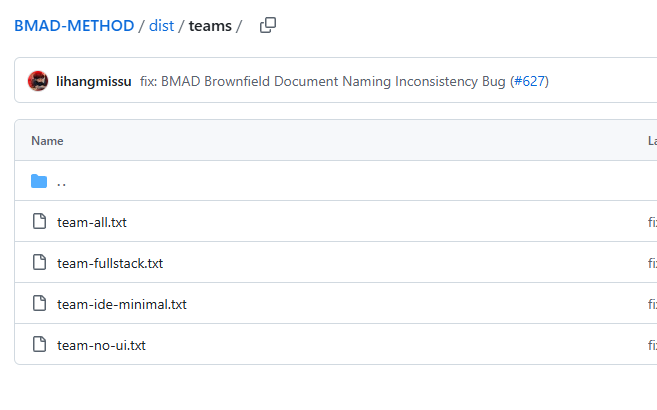The height and width of the screenshot is (410, 657).
Task: Click lihangmissu's avatar image
Action: [x=38, y=81]
